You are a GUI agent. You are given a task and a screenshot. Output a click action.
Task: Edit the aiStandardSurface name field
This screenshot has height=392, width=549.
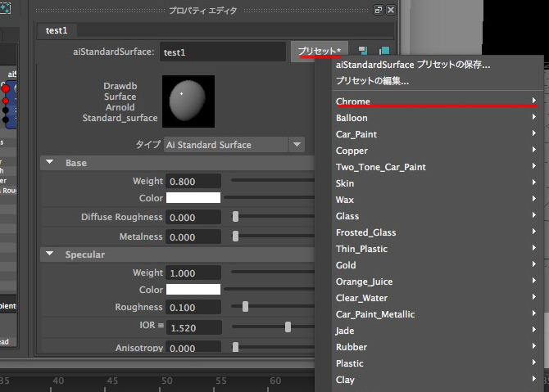(x=223, y=52)
